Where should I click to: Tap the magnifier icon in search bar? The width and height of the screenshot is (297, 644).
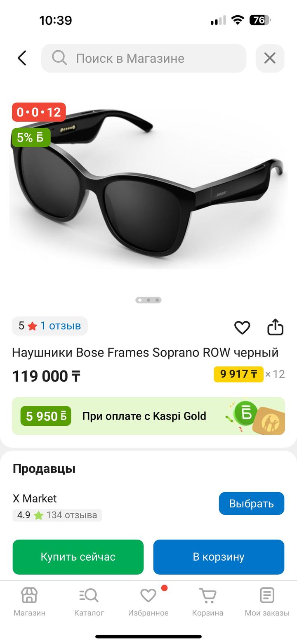click(59, 58)
